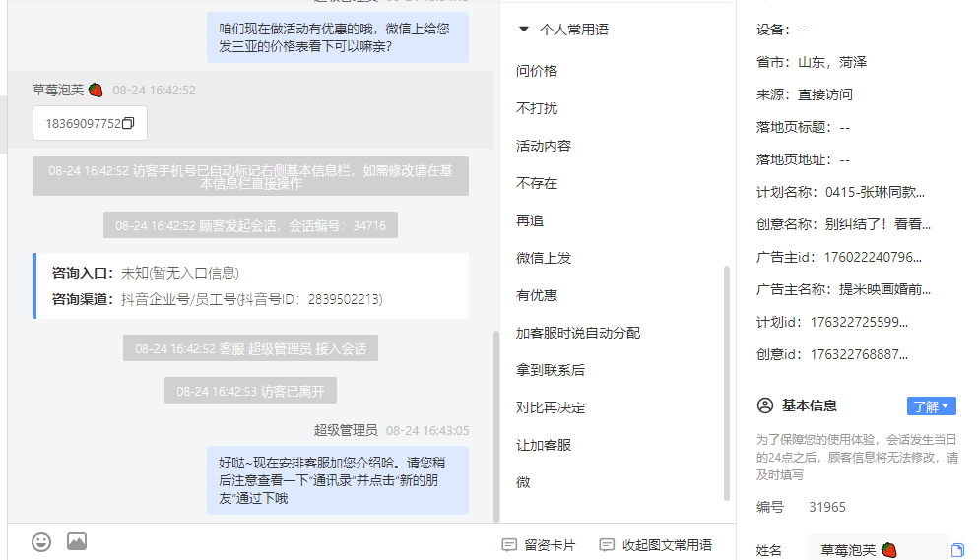The width and height of the screenshot is (980, 560).
Task: Click the 落地页地址 field
Action: pos(803,159)
